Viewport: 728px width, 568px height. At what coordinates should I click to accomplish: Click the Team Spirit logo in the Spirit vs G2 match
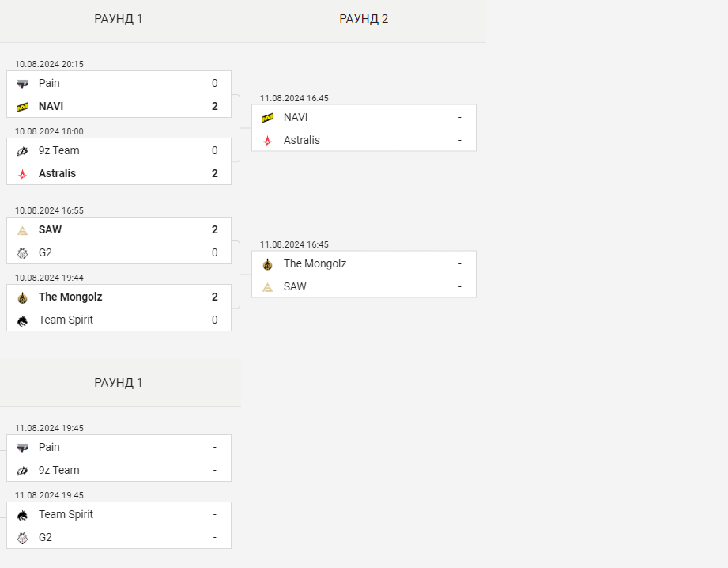point(22,515)
